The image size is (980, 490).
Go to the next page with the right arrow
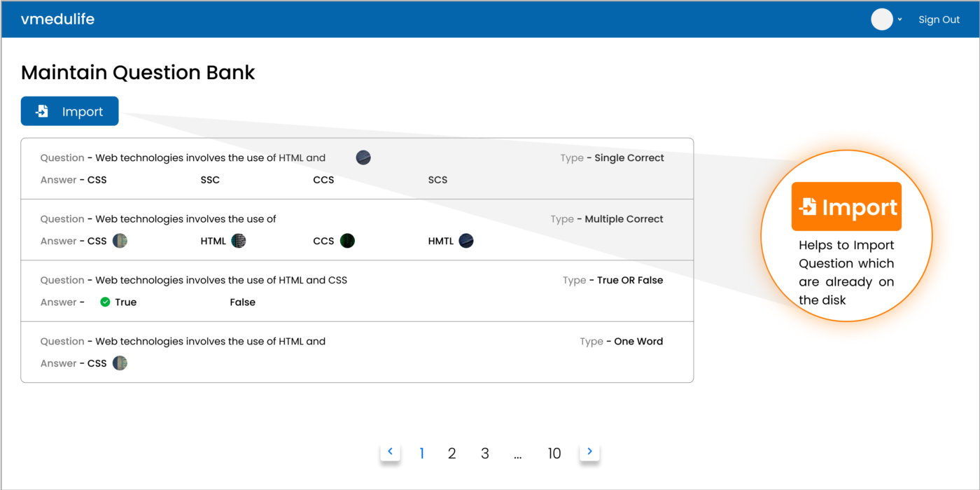(x=589, y=452)
